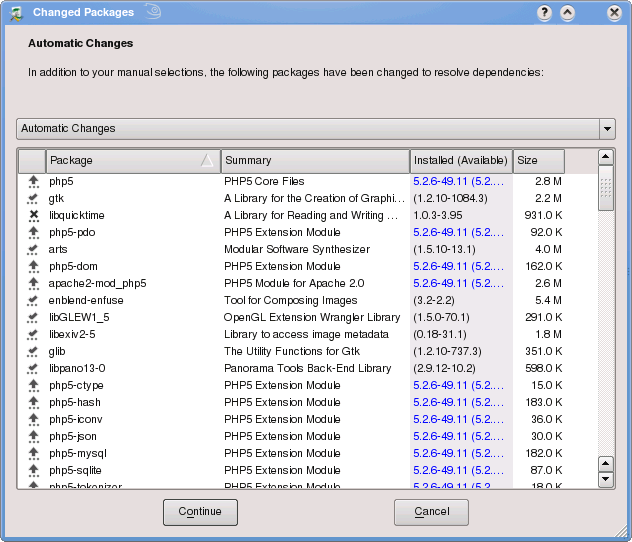Click the update status icon for php5

[33, 182]
